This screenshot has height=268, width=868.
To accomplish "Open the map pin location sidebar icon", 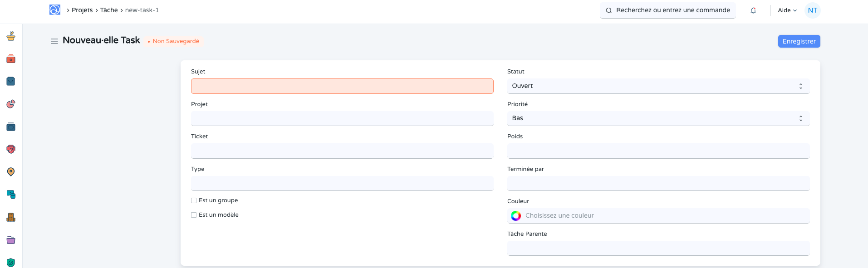I will 11,172.
